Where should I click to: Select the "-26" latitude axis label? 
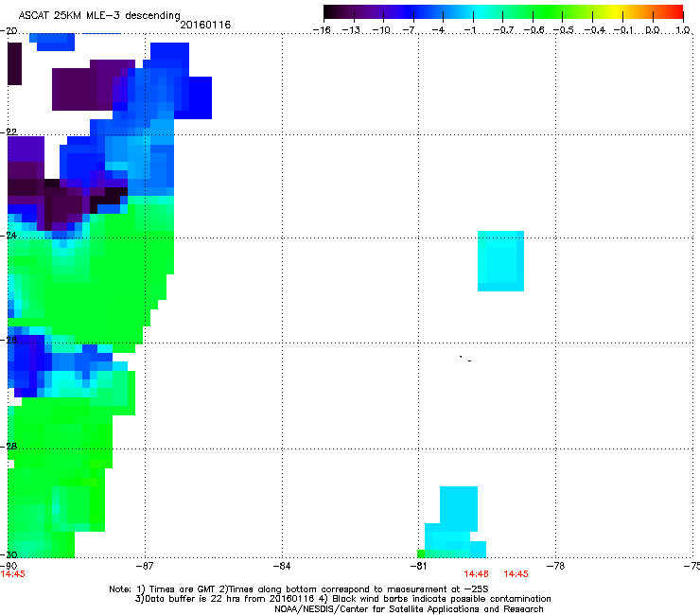9,341
